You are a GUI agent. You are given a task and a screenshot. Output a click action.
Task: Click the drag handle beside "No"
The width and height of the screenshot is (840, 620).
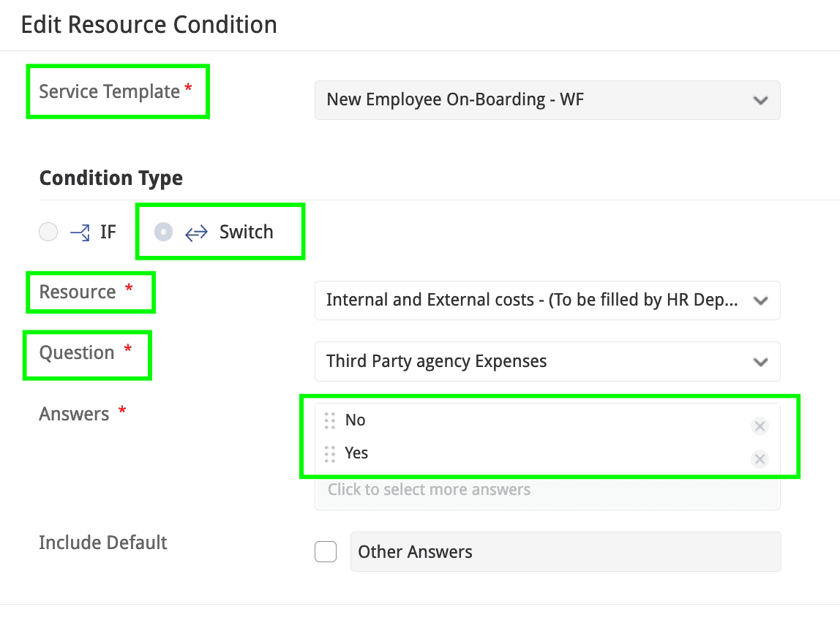[x=330, y=420]
